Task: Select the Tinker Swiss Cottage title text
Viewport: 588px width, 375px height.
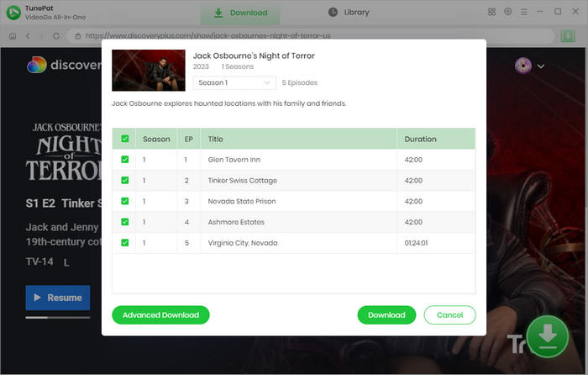Action: 243,181
